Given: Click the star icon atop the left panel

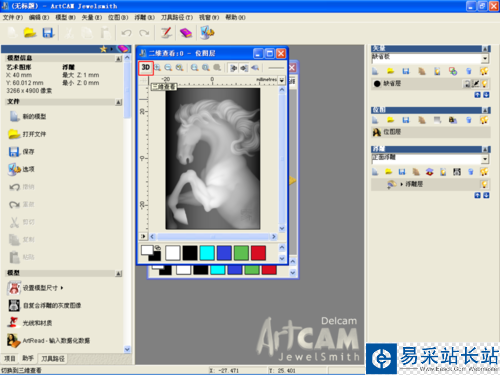Looking at the screenshot, I should (x=103, y=49).
